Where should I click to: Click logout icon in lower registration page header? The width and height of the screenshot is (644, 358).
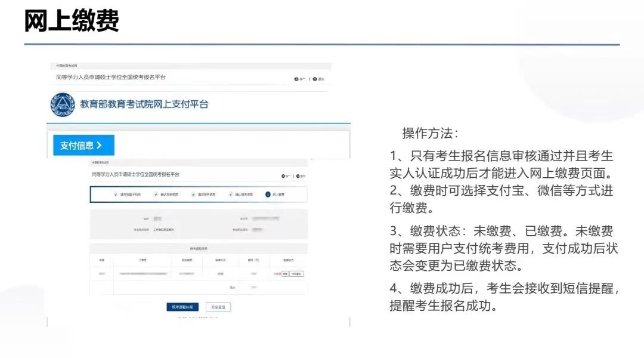[298, 176]
